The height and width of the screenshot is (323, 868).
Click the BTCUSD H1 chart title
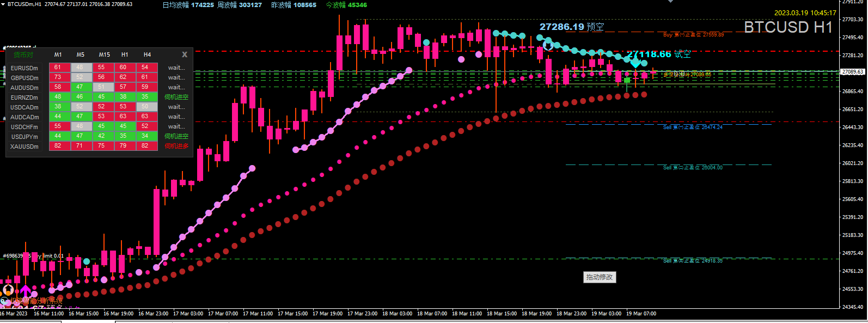click(788, 27)
